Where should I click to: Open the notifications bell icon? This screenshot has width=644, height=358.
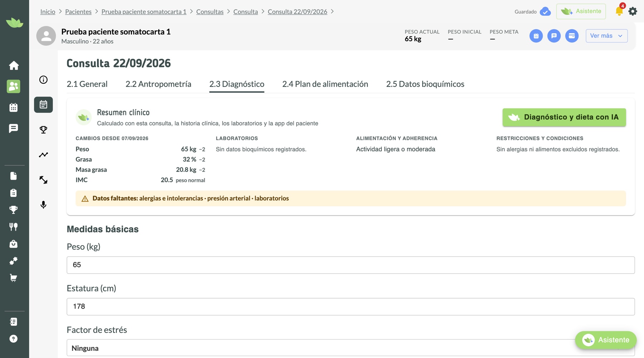pyautogui.click(x=619, y=11)
